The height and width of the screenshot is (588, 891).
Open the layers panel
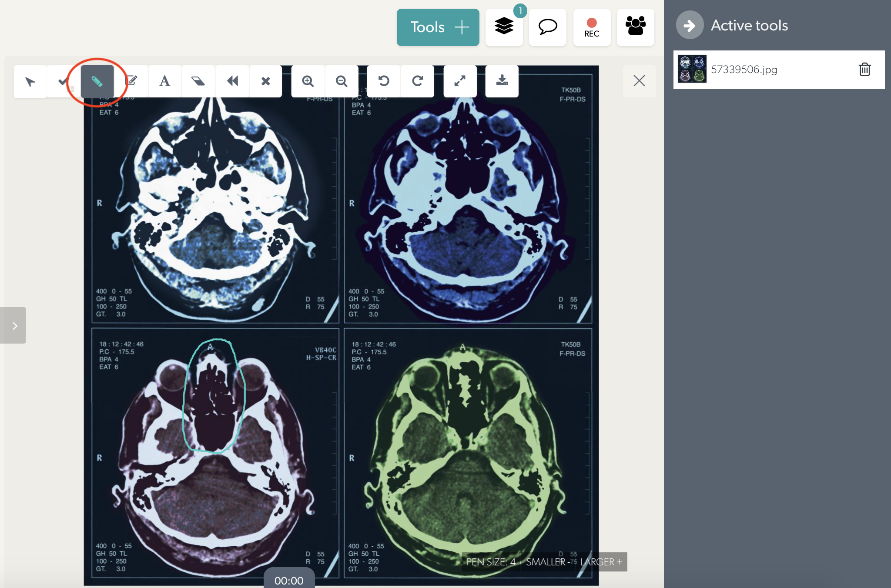tap(504, 27)
